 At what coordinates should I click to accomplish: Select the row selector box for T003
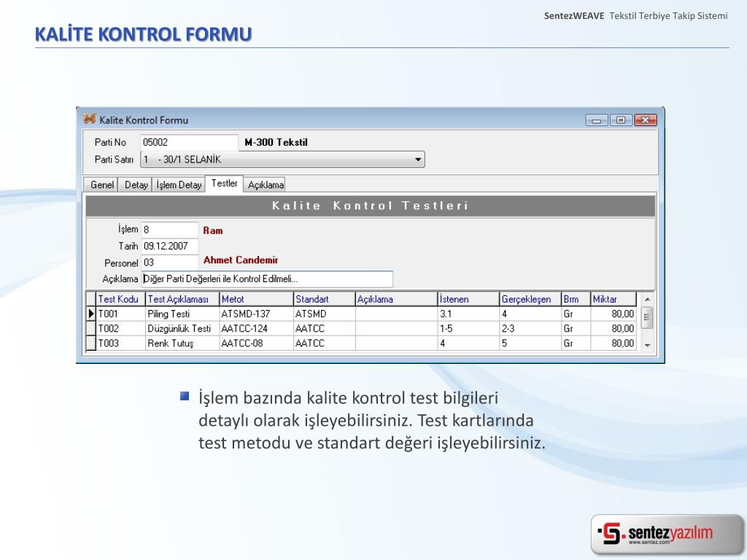pyautogui.click(x=91, y=343)
